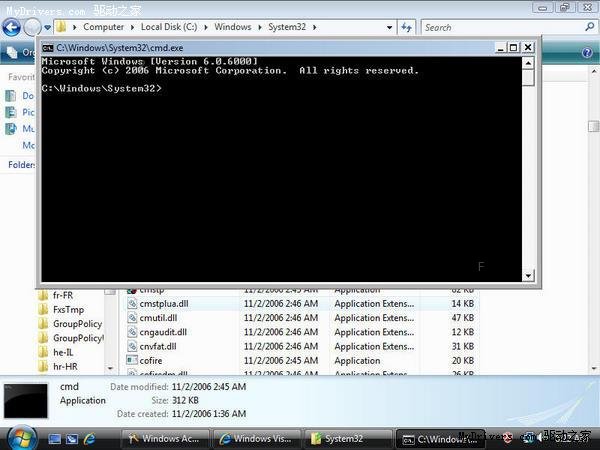Click the file list scrollbar thumb in Explorer
This screenshot has width=600, height=450.
[594, 127]
